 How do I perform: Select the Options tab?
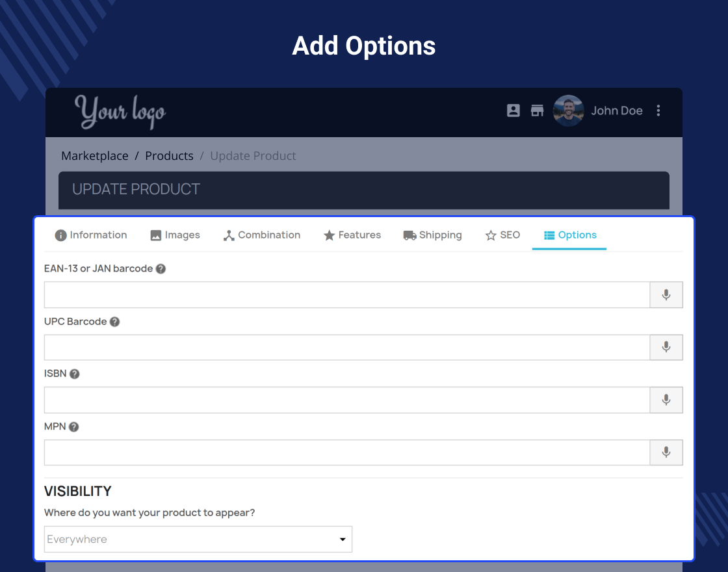(570, 235)
